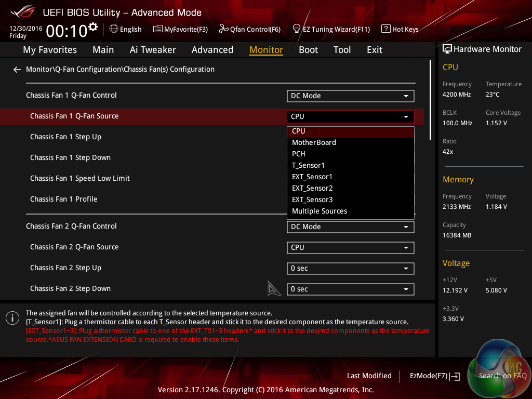
Task: Click the 12/30/2016 date display
Action: point(26,29)
